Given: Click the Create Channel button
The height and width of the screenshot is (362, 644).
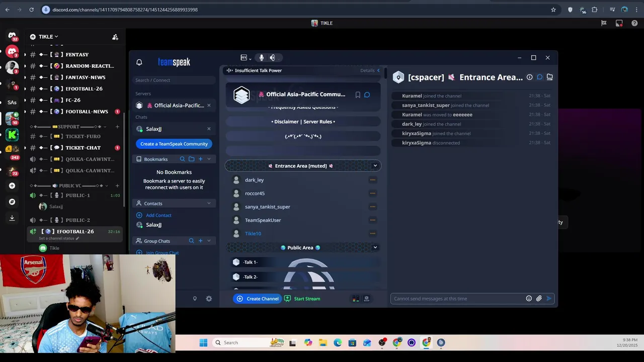Looking at the screenshot, I should [x=257, y=299].
